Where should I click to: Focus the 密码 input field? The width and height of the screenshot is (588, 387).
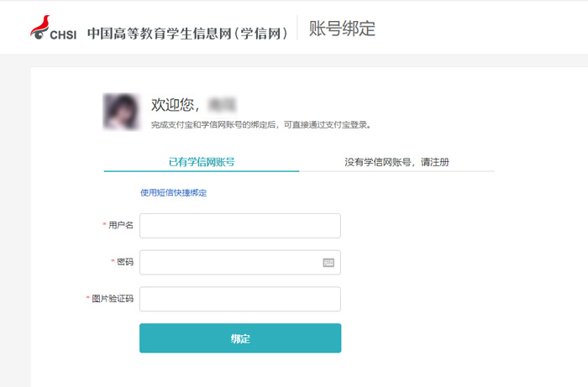[x=240, y=262]
